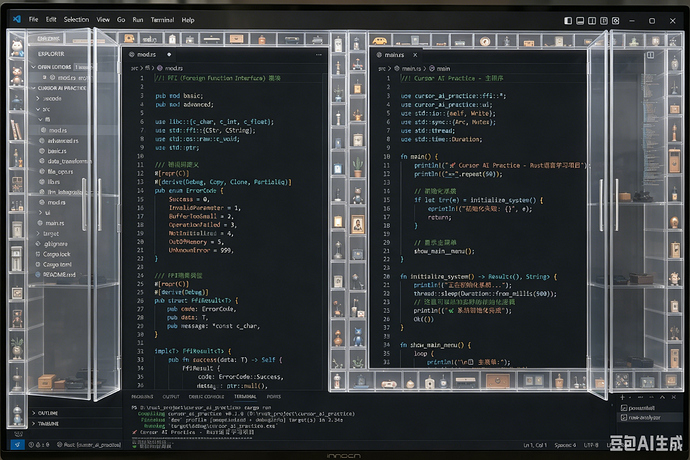Viewport: 690px width, 460px height.
Task: Click the new terminal plus icon
Action: tap(622, 397)
